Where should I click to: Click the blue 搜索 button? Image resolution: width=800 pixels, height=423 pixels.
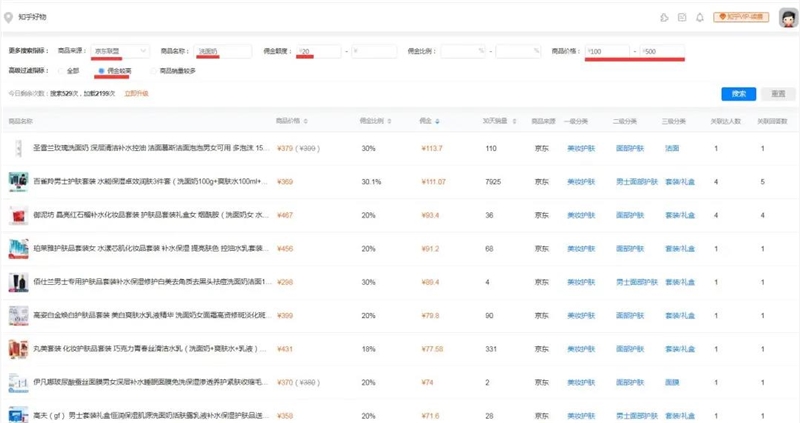(738, 93)
